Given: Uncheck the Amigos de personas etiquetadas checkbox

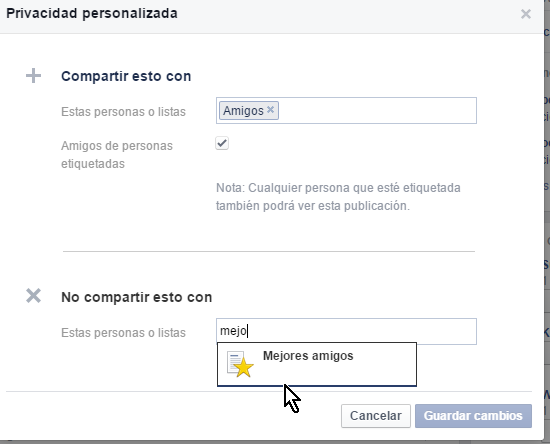Looking at the screenshot, I should coord(222,143).
